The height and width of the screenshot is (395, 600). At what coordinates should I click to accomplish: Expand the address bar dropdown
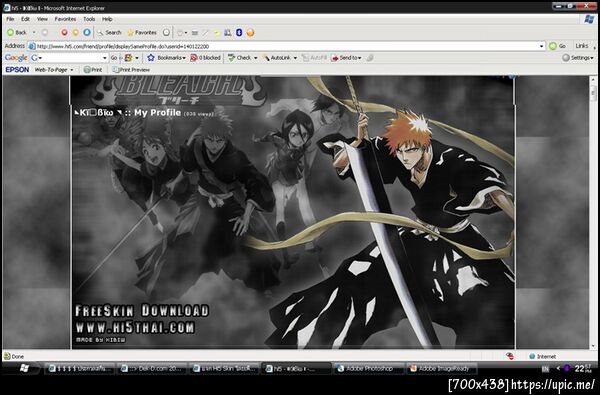[541, 46]
